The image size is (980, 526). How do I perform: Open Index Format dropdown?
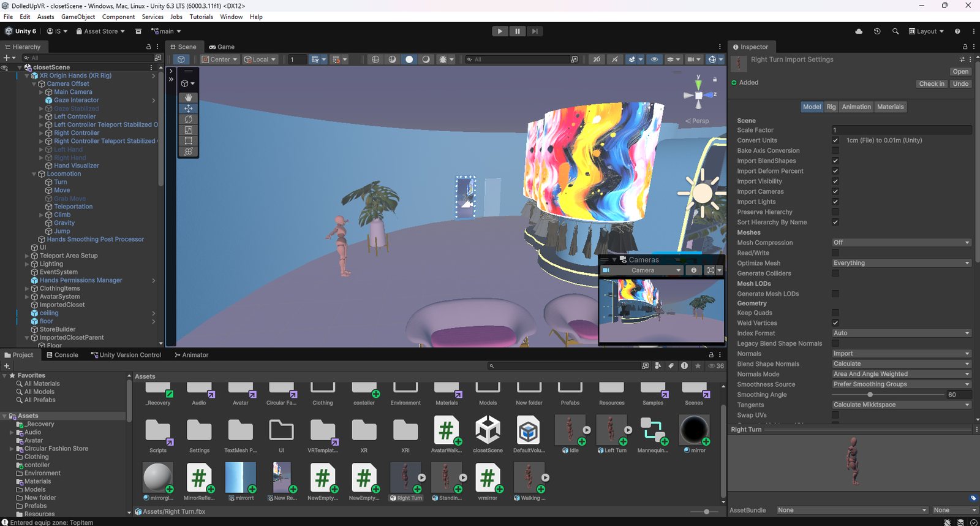click(x=902, y=334)
